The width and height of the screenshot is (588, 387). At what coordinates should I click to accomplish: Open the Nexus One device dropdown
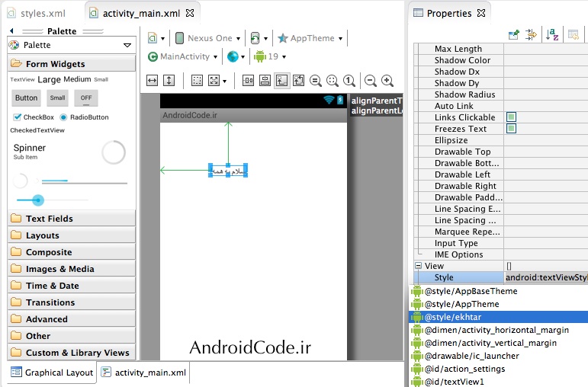coord(207,38)
